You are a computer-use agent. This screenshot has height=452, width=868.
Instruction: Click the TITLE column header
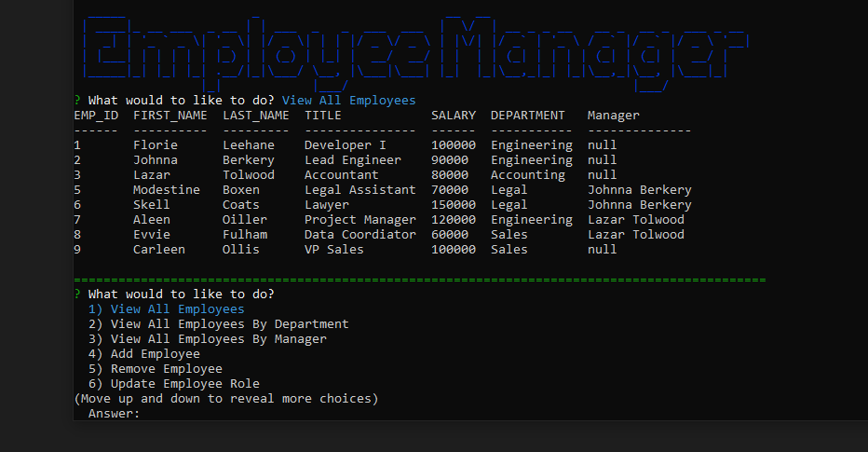pyautogui.click(x=323, y=116)
